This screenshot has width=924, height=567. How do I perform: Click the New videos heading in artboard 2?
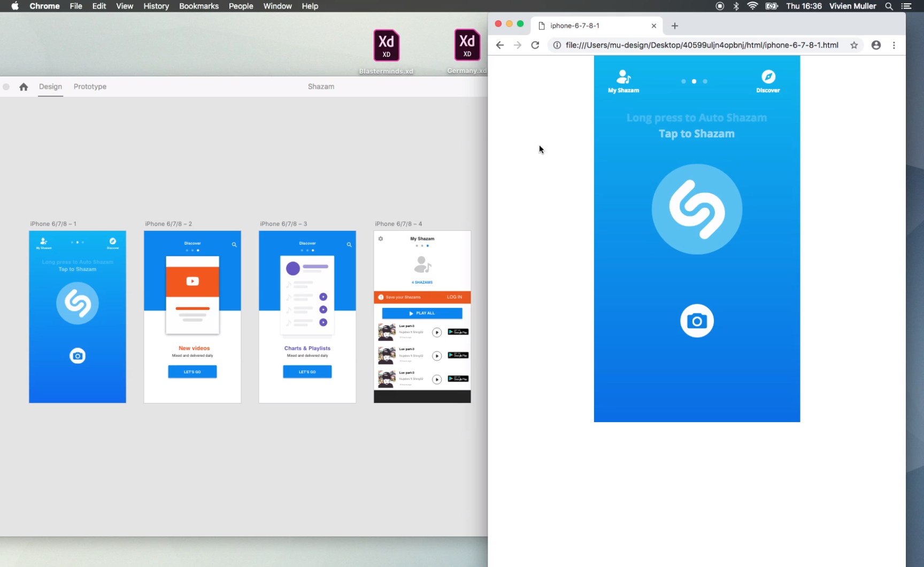click(194, 348)
